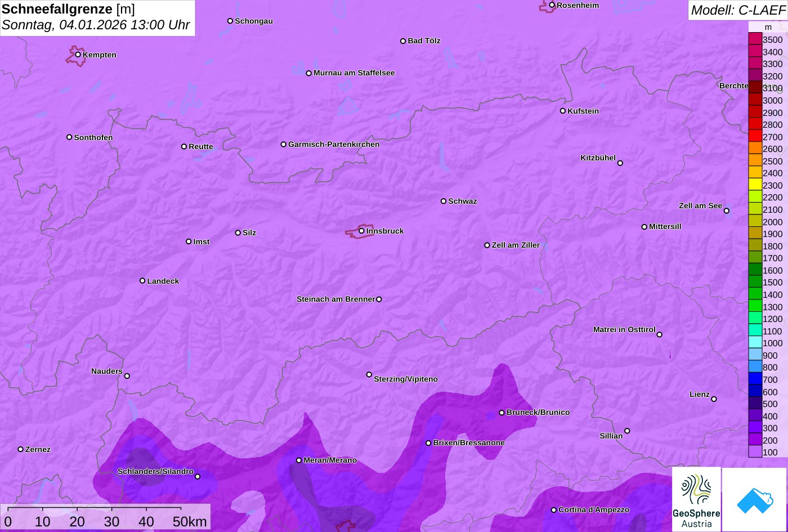This screenshot has width=788, height=532.
Task: Click the Murnau am Staffelsee label
Action: pos(354,73)
